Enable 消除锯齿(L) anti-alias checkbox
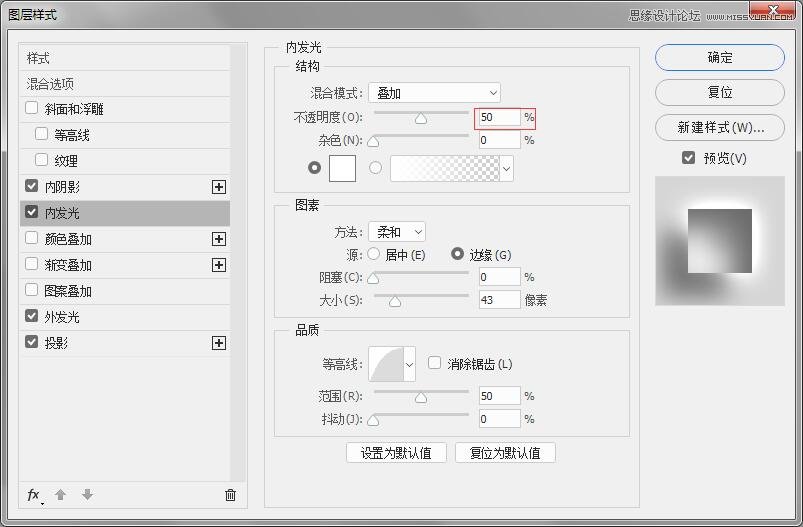 point(434,363)
